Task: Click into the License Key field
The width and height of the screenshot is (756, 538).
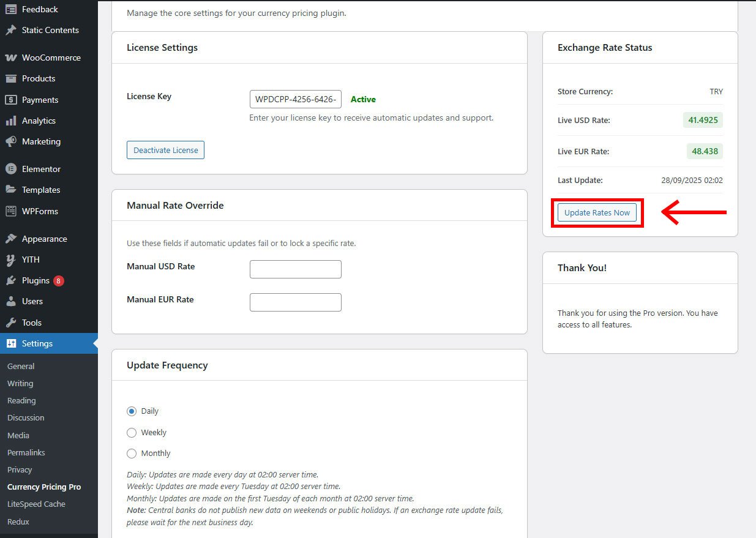Action: click(x=295, y=99)
